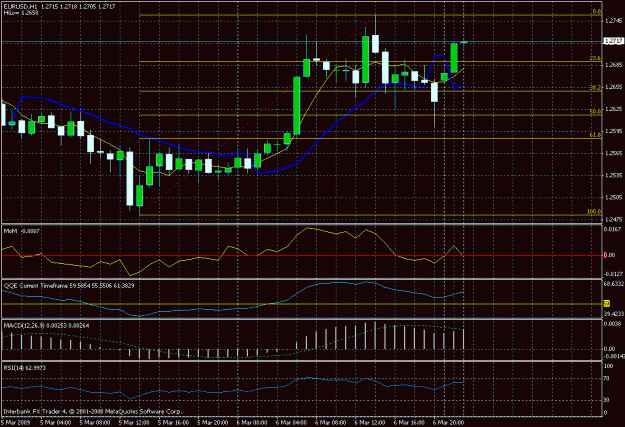Click time axis label 6 Mar 04:00
The width and height of the screenshot is (625, 427).
coord(291,423)
